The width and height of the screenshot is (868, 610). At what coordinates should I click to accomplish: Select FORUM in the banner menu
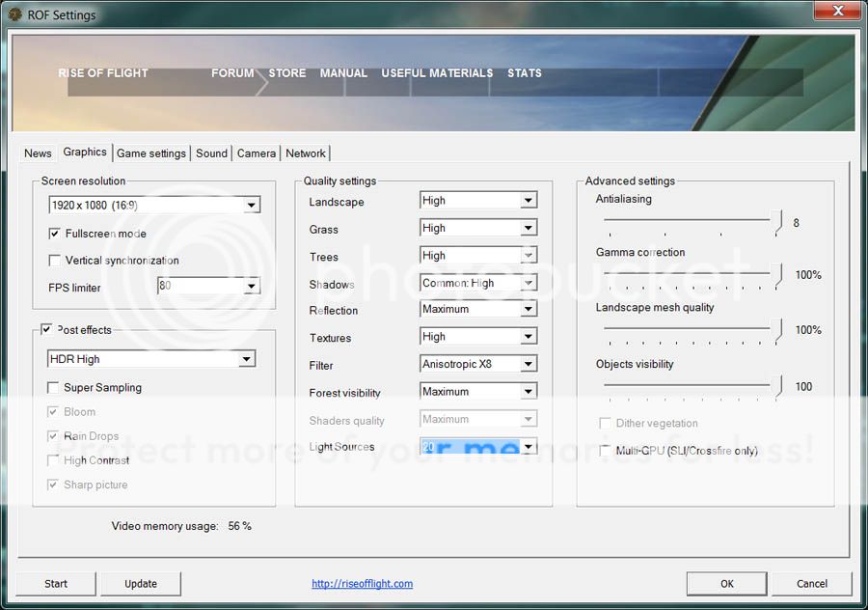(x=232, y=73)
